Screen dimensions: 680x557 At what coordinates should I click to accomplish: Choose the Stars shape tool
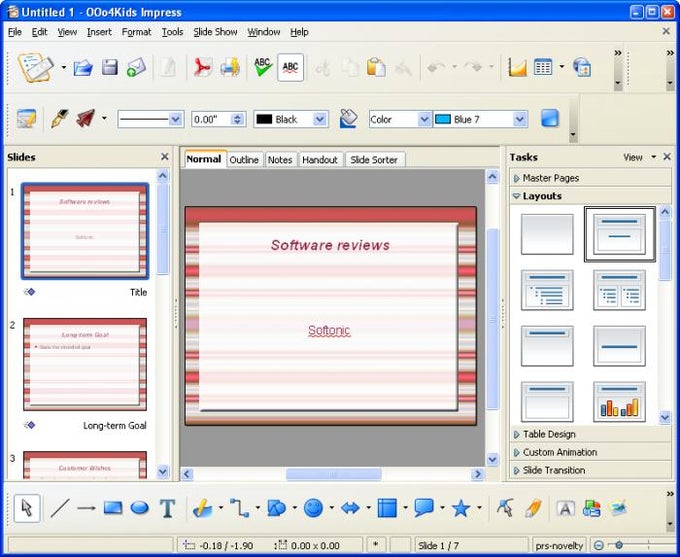click(x=461, y=508)
